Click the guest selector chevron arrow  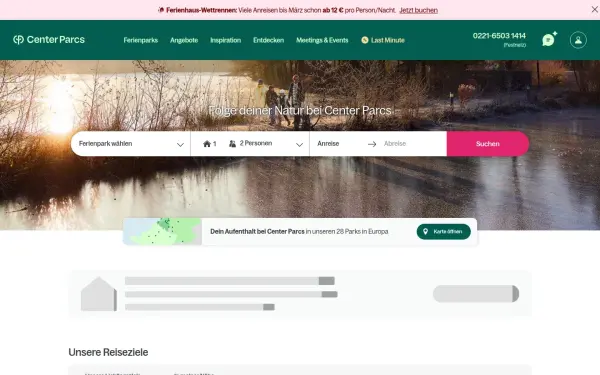pyautogui.click(x=299, y=145)
